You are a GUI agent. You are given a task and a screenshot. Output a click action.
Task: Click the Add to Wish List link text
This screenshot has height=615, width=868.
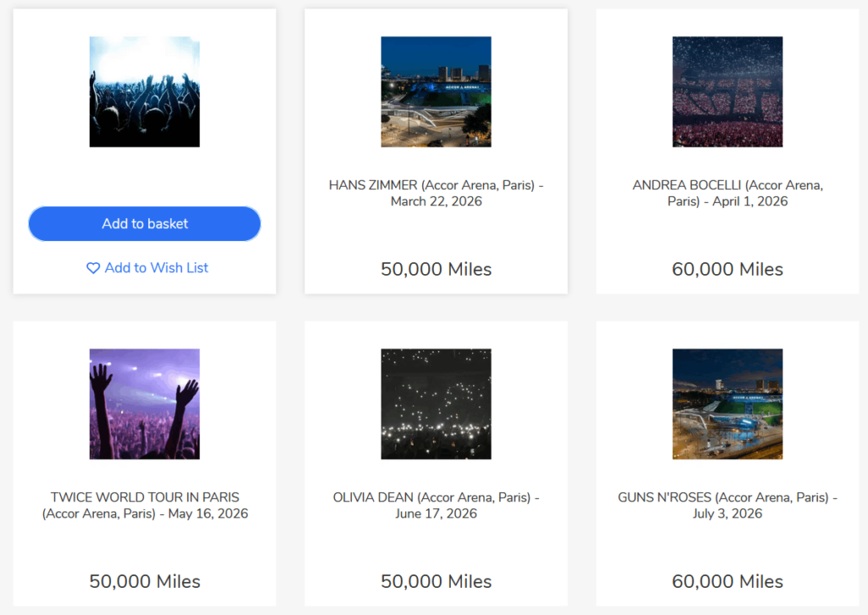pyautogui.click(x=156, y=268)
